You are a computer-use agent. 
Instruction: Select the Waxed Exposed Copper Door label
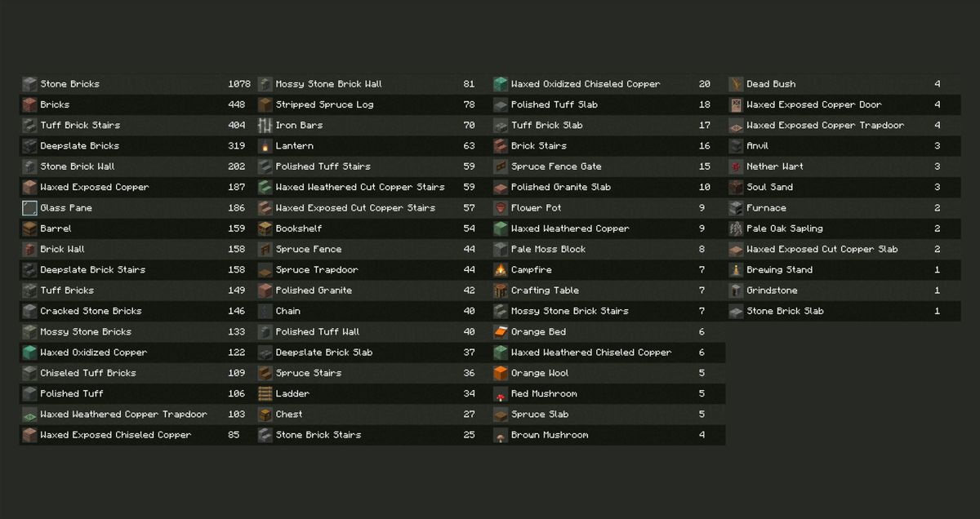click(813, 104)
